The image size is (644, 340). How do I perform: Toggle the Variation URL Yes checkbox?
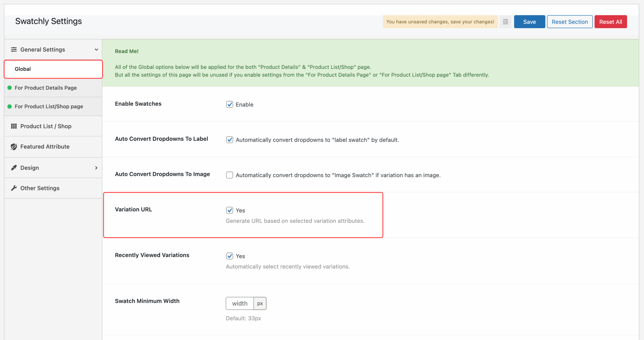coord(229,210)
